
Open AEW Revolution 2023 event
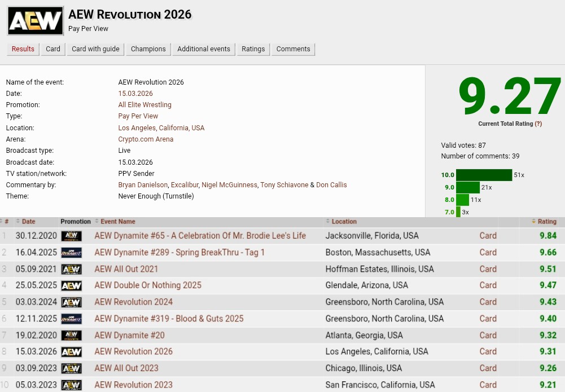pyautogui.click(x=133, y=385)
